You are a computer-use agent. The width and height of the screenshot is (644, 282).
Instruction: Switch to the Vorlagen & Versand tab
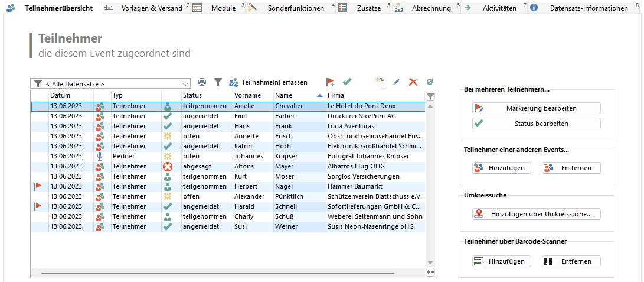tap(151, 8)
